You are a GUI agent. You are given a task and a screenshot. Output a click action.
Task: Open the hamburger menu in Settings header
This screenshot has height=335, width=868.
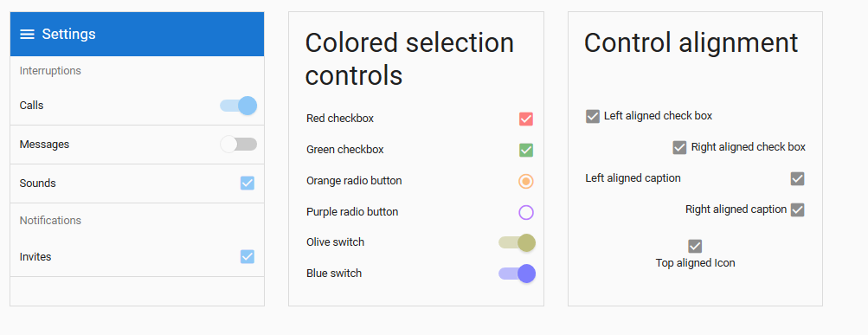[x=27, y=35]
